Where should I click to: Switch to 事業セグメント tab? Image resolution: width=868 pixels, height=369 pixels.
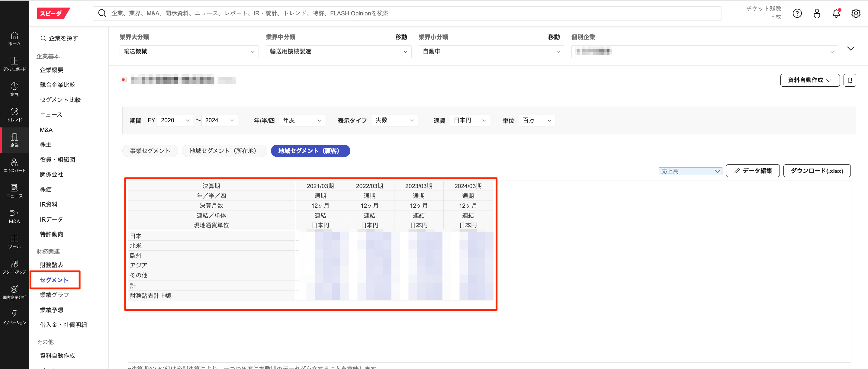pos(150,151)
